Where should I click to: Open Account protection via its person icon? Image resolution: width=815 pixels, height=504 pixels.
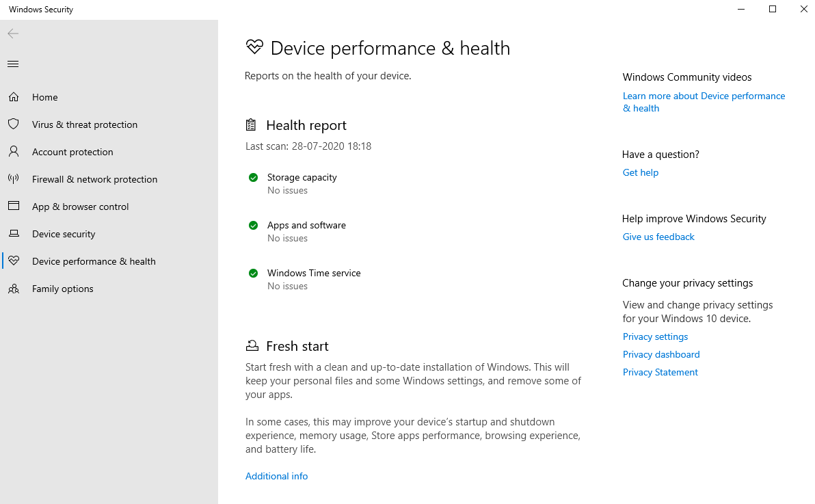[x=14, y=151]
